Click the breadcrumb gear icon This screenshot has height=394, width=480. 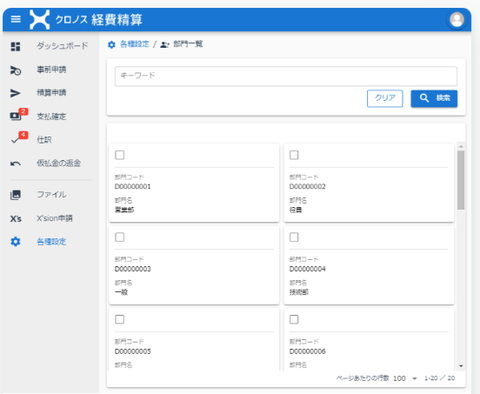click(x=111, y=44)
